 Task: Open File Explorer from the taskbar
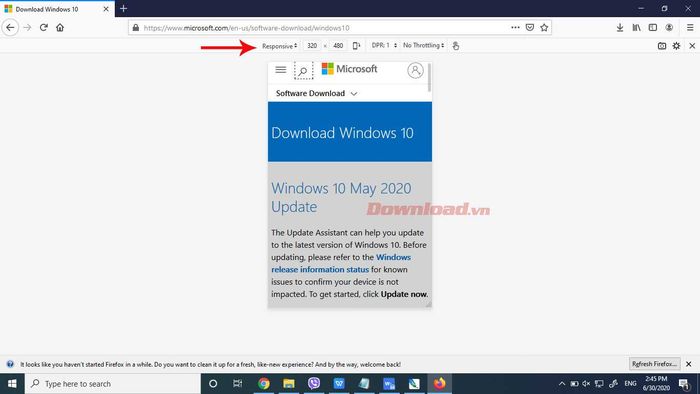pyautogui.click(x=289, y=384)
